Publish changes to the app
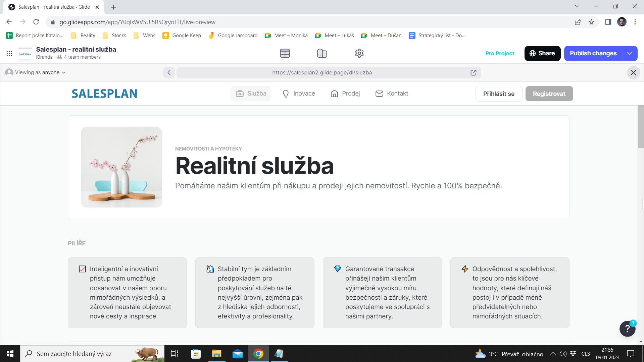644x362 pixels. [593, 53]
